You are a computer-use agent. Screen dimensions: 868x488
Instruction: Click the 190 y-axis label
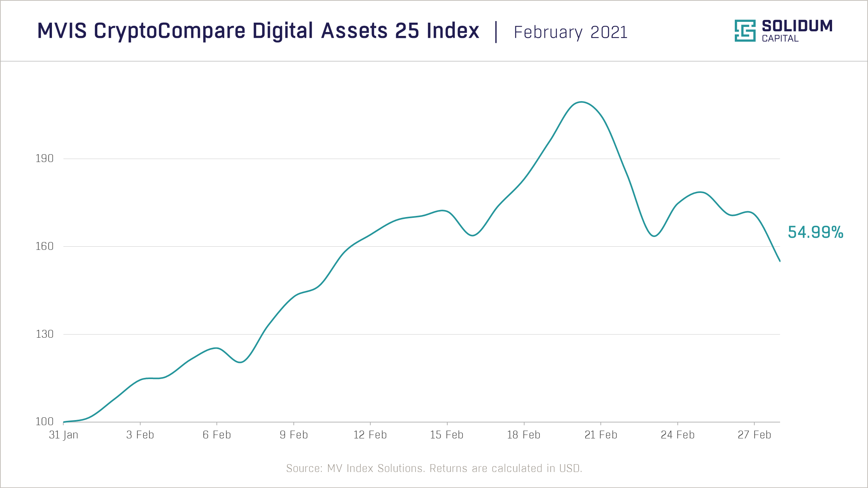tap(45, 159)
